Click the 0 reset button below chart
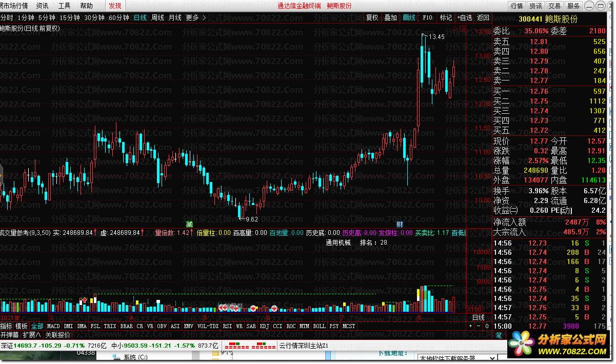The image size is (616, 364). (x=486, y=326)
